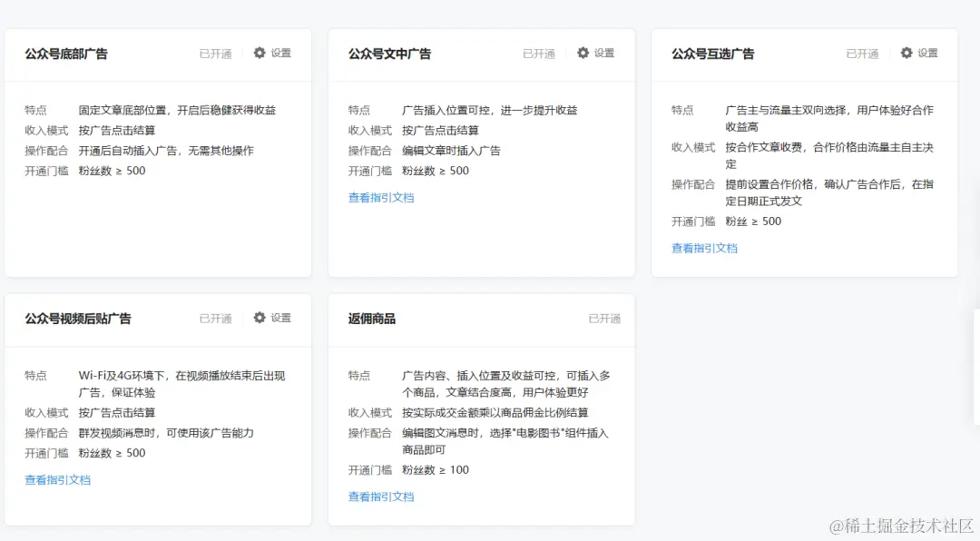Click gear icon on 公众号底部广告 card

pyautogui.click(x=260, y=54)
